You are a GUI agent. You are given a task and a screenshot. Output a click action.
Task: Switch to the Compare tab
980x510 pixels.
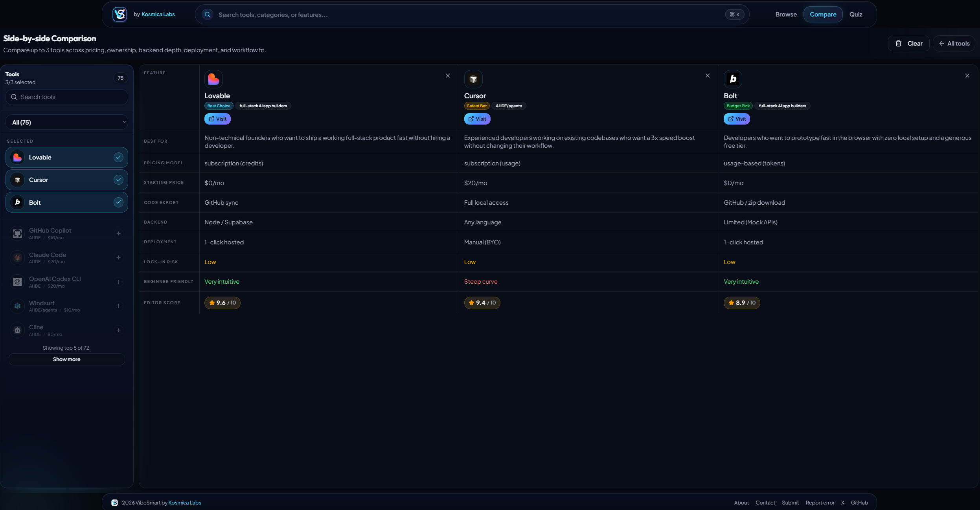click(823, 15)
